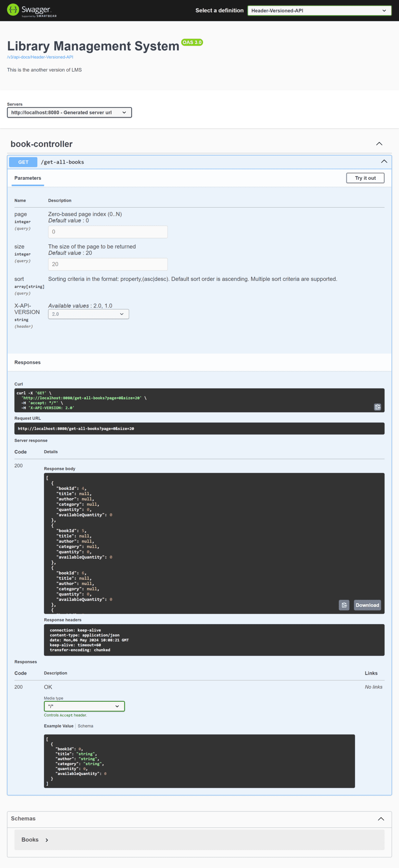The height and width of the screenshot is (868, 399).
Task: Click the page parameter input field
Action: tap(108, 232)
